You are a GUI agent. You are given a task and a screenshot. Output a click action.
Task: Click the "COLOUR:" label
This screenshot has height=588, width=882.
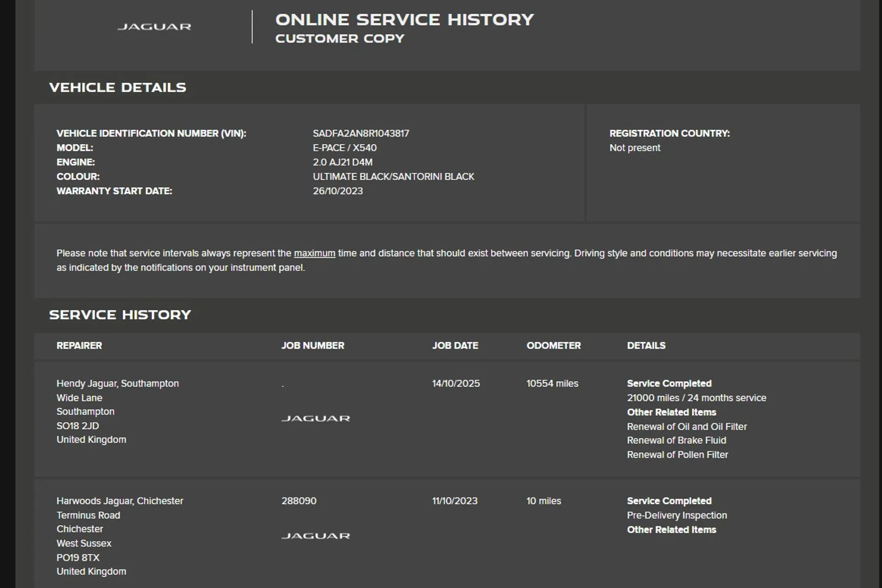tap(78, 176)
